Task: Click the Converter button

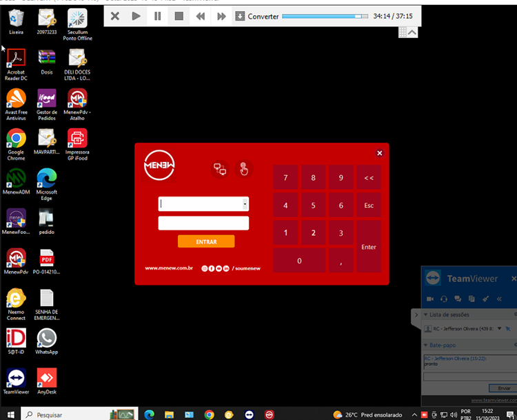Action: point(257,16)
